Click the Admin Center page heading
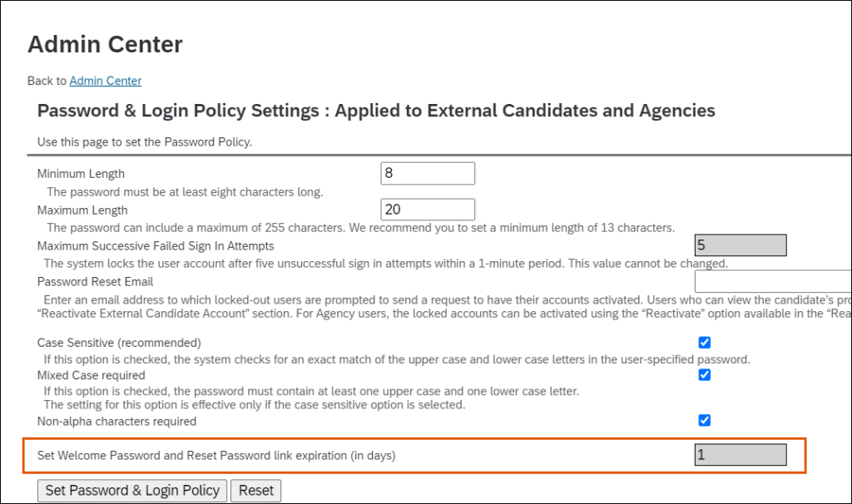This screenshot has width=852, height=504. pos(105,44)
